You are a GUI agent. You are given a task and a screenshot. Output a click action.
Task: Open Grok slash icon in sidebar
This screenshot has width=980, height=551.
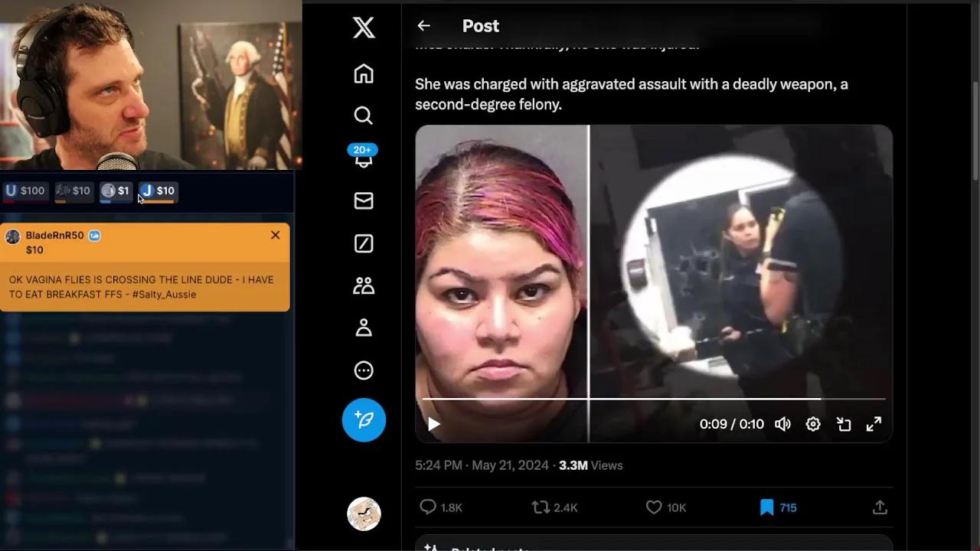[364, 243]
